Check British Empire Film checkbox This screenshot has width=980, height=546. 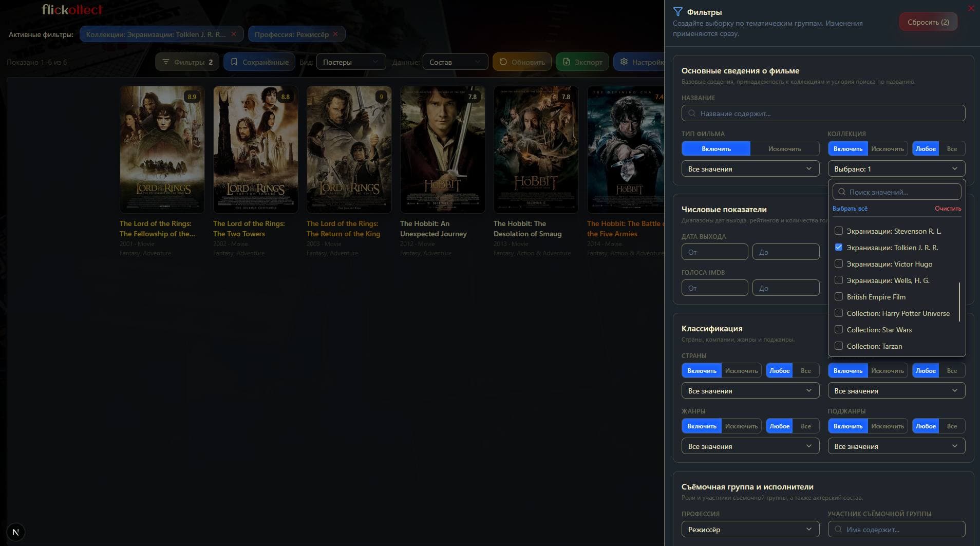pos(839,297)
